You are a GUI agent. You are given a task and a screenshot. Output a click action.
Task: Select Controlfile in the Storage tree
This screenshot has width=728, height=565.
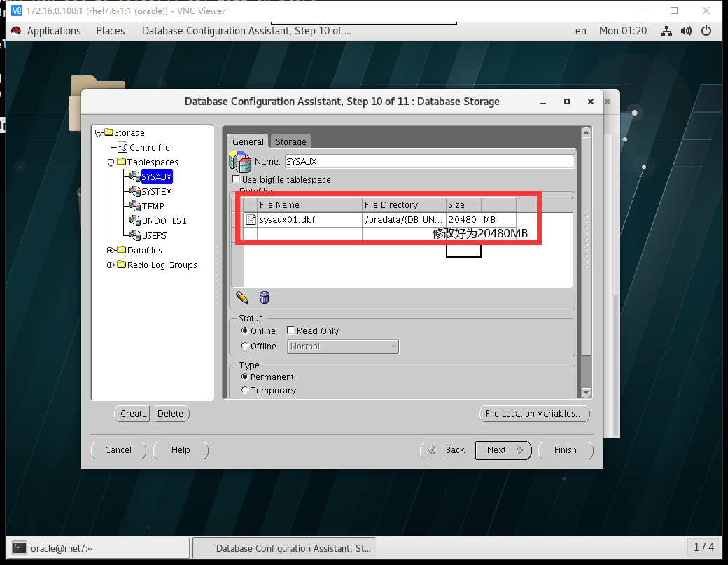click(x=150, y=147)
